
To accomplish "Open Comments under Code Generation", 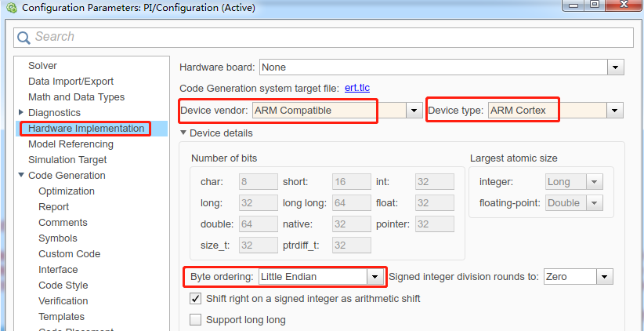I will click(x=63, y=223).
